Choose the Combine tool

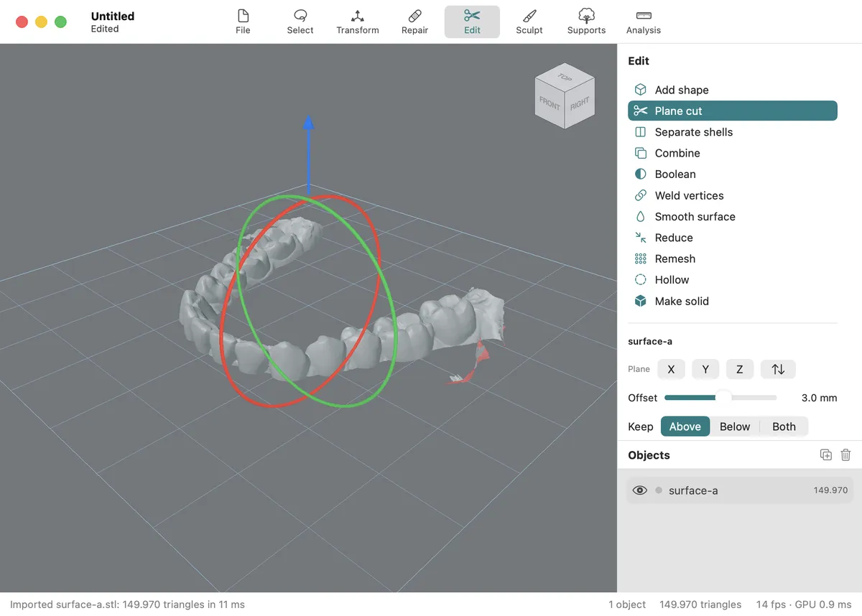[x=733, y=153]
